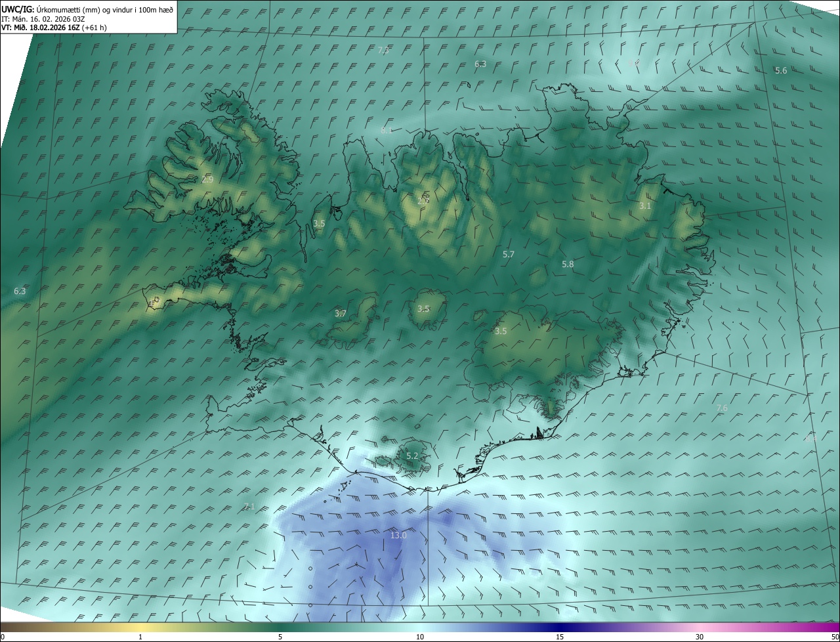This screenshot has height=642, width=840.
Task: Click the 7.1 value label
Action: click(249, 506)
